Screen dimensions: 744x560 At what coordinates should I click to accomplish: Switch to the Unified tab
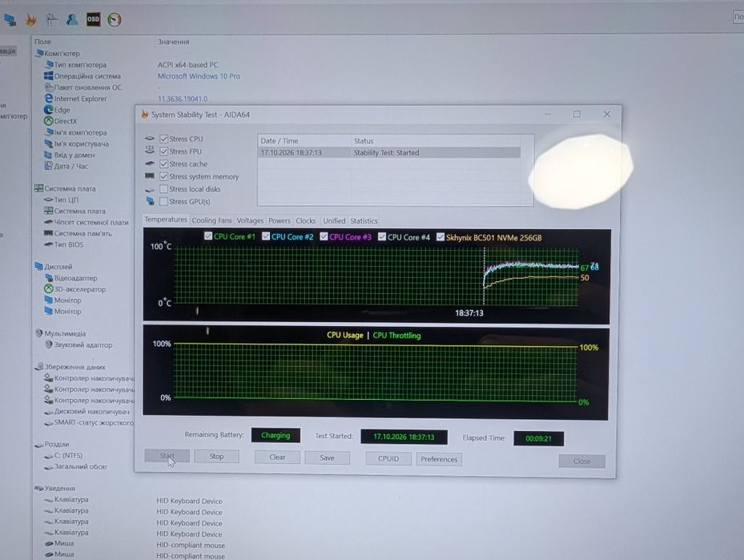(334, 220)
